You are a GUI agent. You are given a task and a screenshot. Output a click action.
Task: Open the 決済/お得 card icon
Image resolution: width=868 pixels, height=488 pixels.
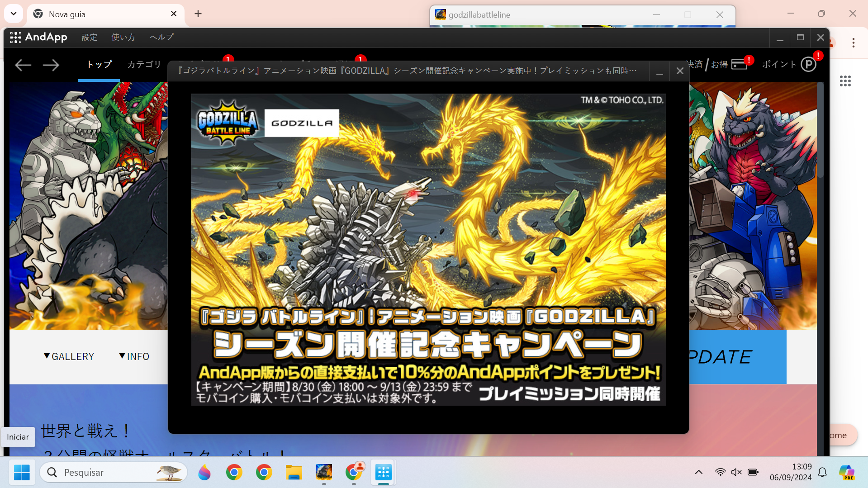740,64
